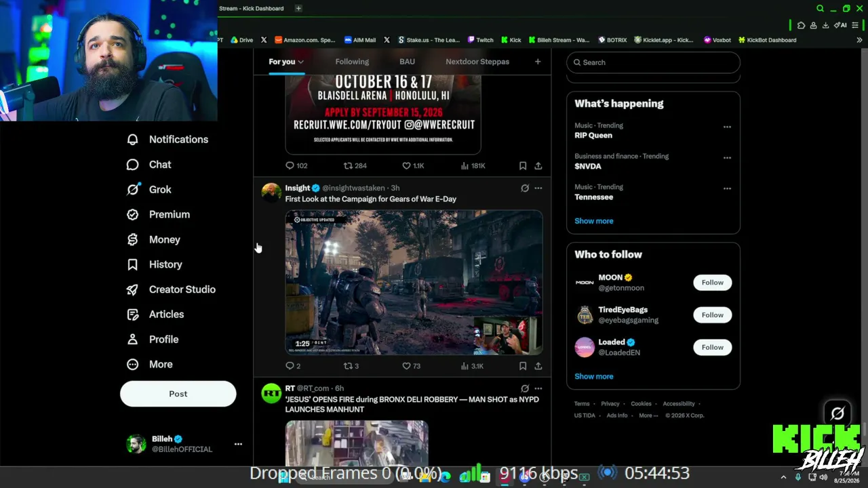Open Billeh account switcher menu
Screen dimensions: 868x488
(238, 444)
